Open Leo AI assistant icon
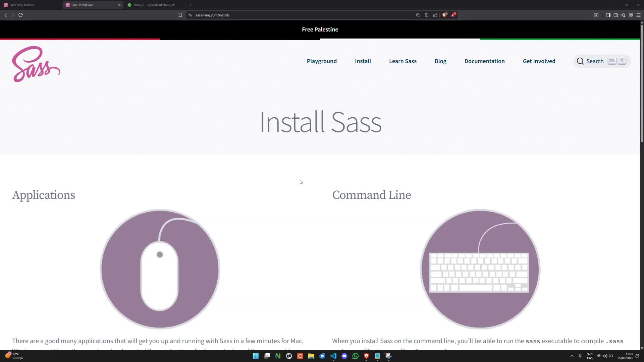 coord(623,15)
